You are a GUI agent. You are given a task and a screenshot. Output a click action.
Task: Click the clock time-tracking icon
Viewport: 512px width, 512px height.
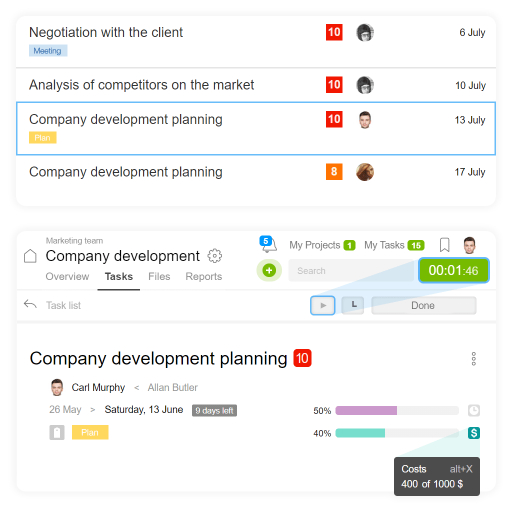[474, 410]
